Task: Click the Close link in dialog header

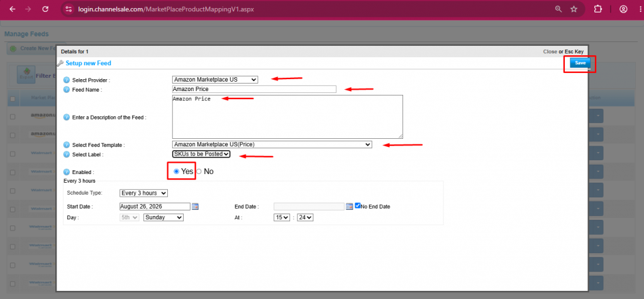Action: coord(550,52)
